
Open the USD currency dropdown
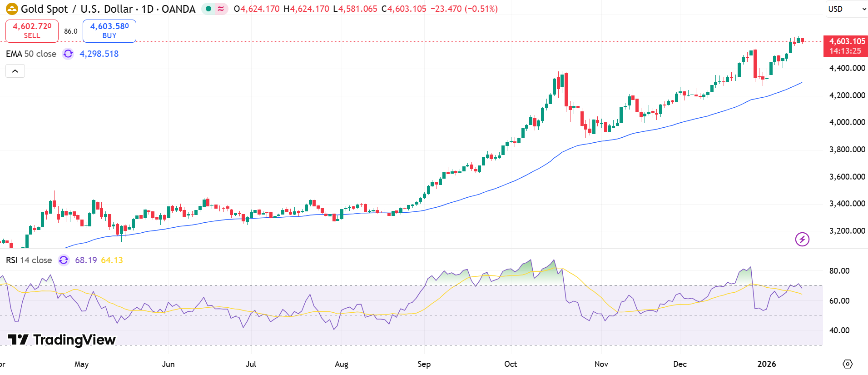pyautogui.click(x=847, y=9)
